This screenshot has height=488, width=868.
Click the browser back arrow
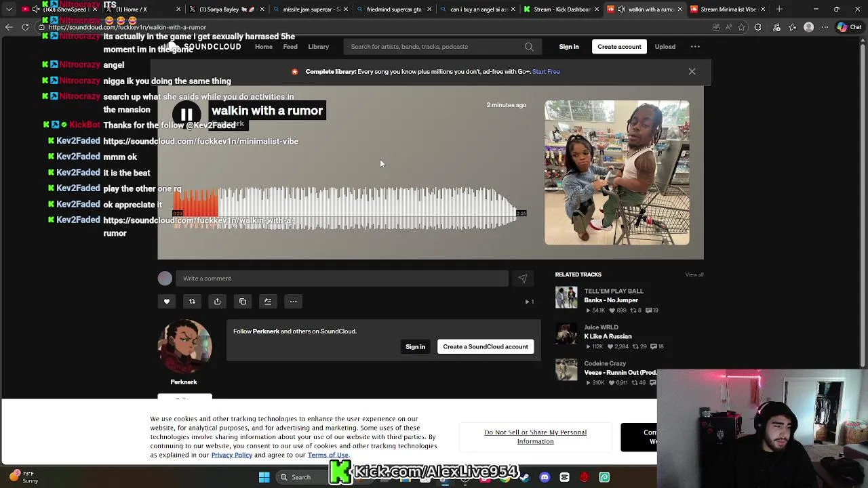pos(9,27)
